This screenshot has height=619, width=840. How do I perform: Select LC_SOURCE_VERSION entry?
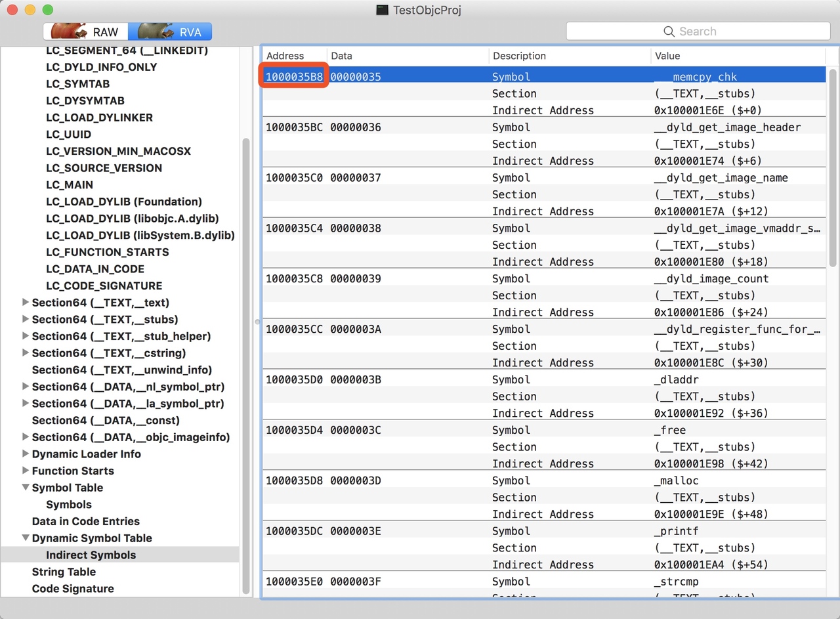[104, 168]
